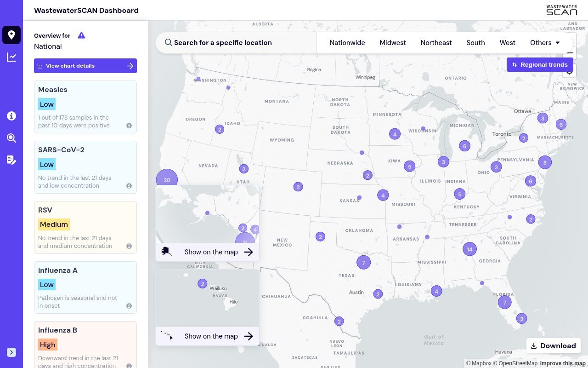Show Alaska on the map

click(207, 252)
